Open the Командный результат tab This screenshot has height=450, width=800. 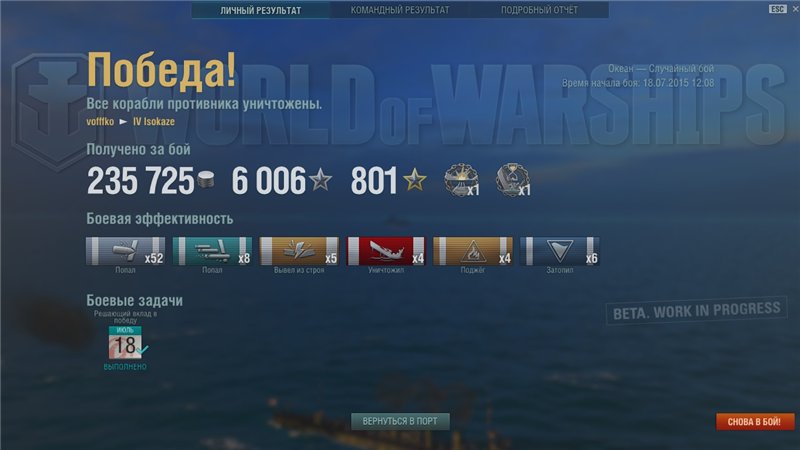coord(400,10)
